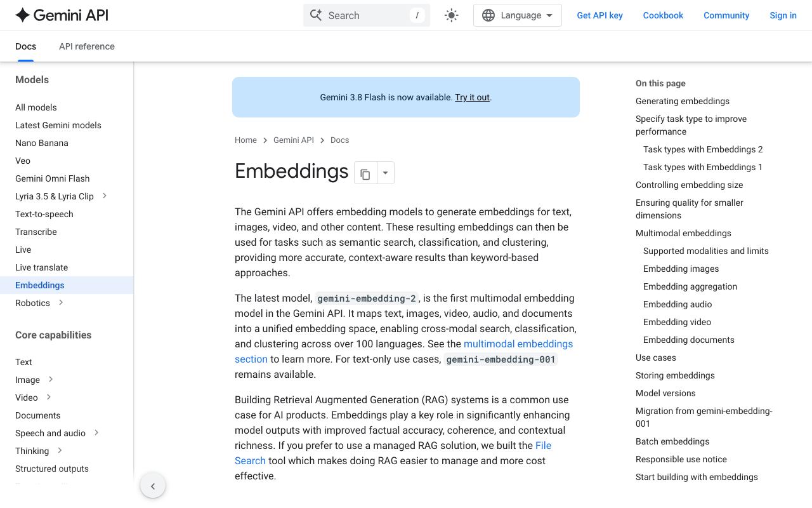
Task: Jump to Task types with Embeddings 2
Action: coord(703,149)
